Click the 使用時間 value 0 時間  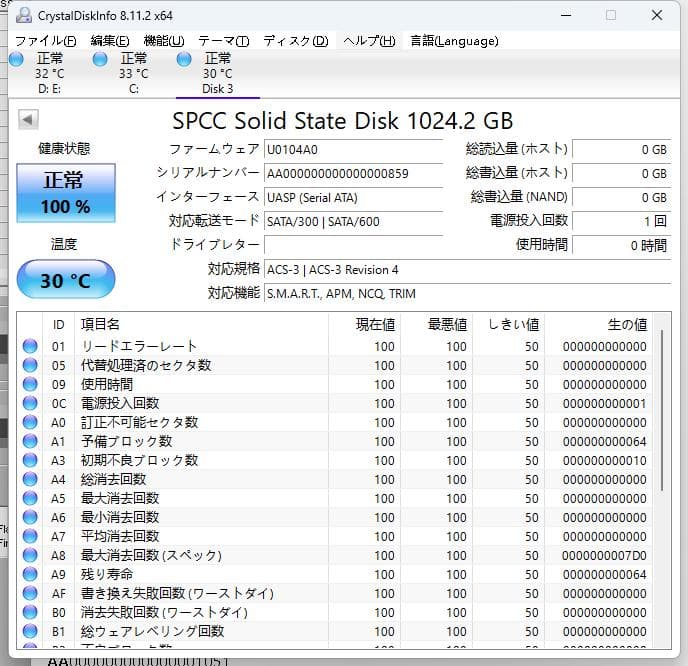pyautogui.click(x=622, y=245)
